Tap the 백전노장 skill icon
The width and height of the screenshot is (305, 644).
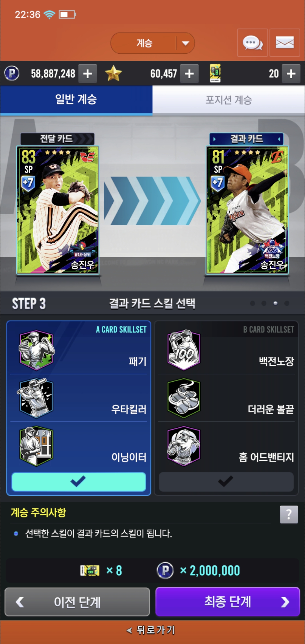pos(184,350)
